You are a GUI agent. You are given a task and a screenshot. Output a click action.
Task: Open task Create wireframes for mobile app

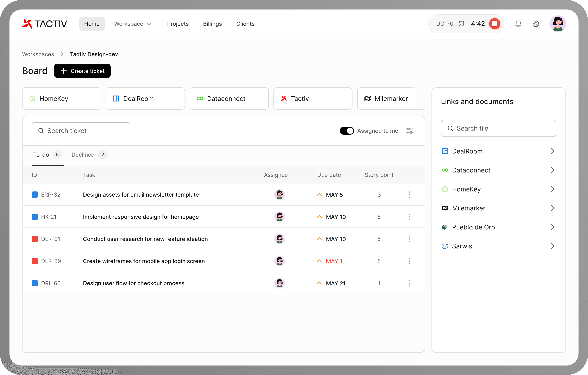[144, 261]
